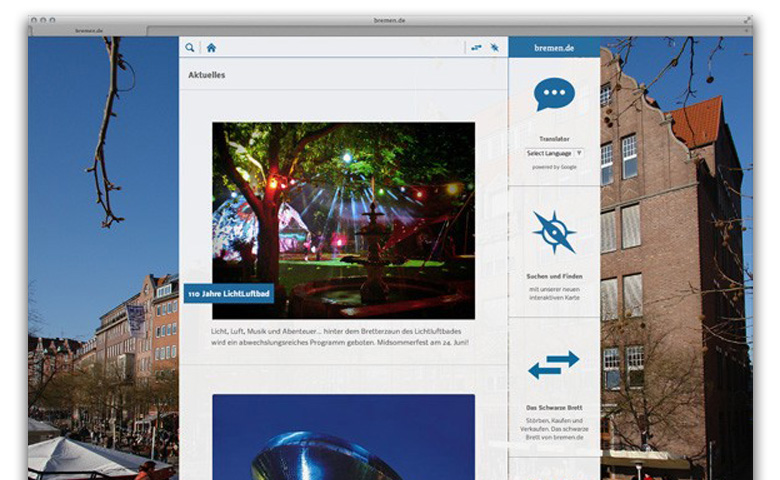Click the large exchange arrows icon
This screenshot has width=780, height=480.
554,365
